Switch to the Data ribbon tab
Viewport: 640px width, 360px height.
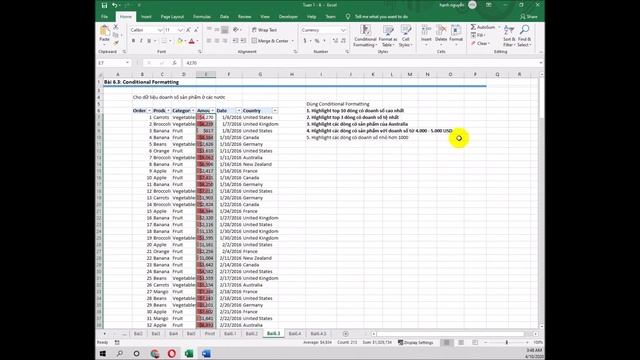pyautogui.click(x=224, y=17)
